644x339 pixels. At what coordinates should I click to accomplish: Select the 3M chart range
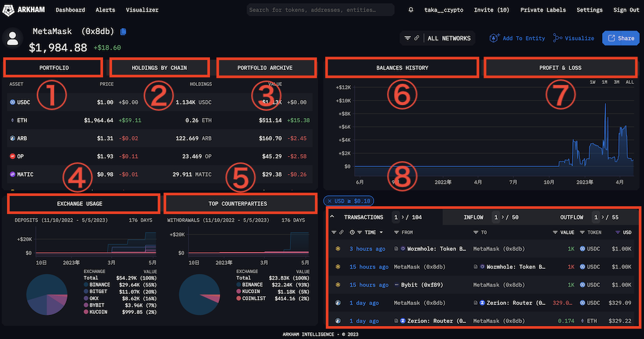616,82
